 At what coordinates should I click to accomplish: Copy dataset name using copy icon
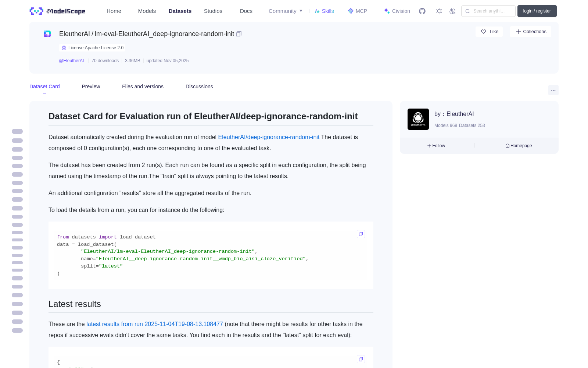coord(239,34)
